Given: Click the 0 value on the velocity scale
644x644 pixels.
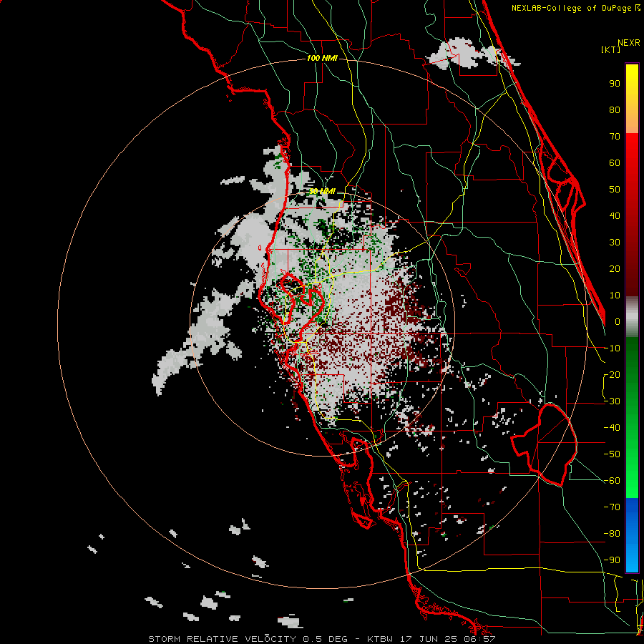Looking at the screenshot, I should coord(617,322).
